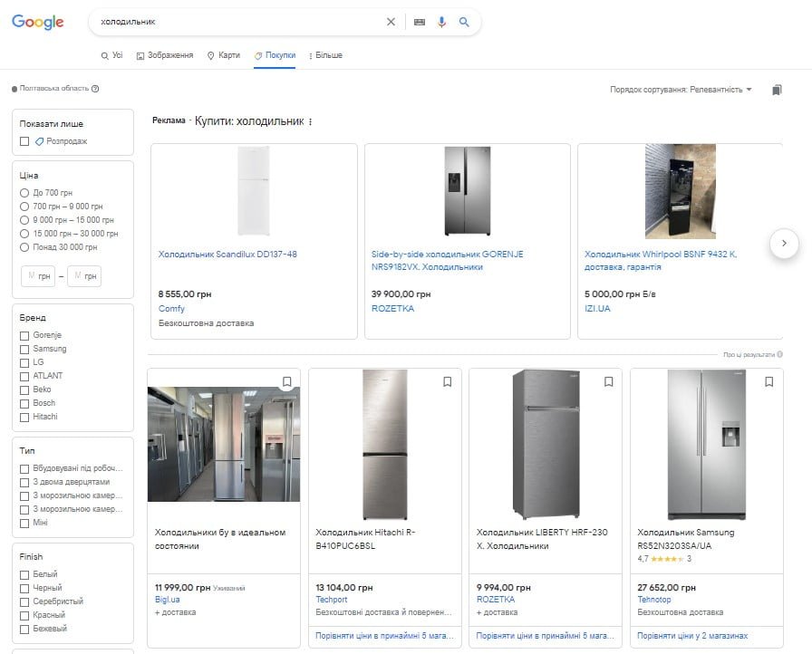812x654 pixels.
Task: Click the minimum price input field
Action: pyautogui.click(x=38, y=276)
